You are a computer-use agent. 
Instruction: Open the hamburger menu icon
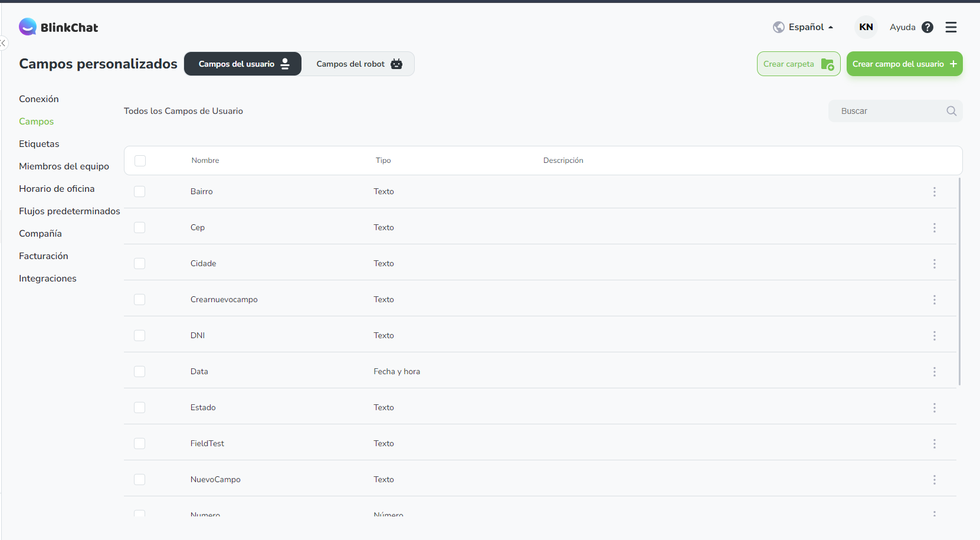(950, 27)
